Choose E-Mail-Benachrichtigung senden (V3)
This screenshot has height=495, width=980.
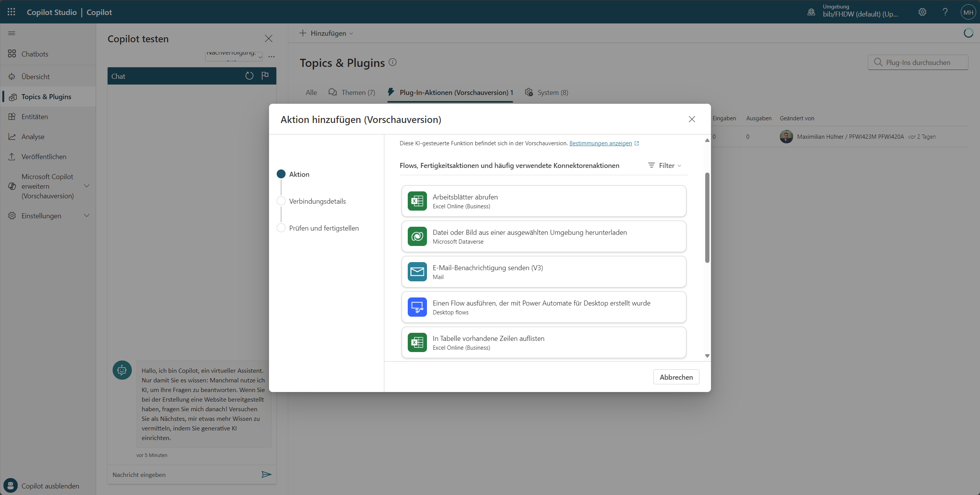544,272
